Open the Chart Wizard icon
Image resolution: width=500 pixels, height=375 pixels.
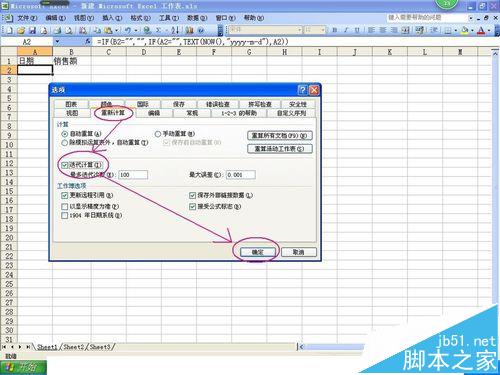tap(189, 30)
